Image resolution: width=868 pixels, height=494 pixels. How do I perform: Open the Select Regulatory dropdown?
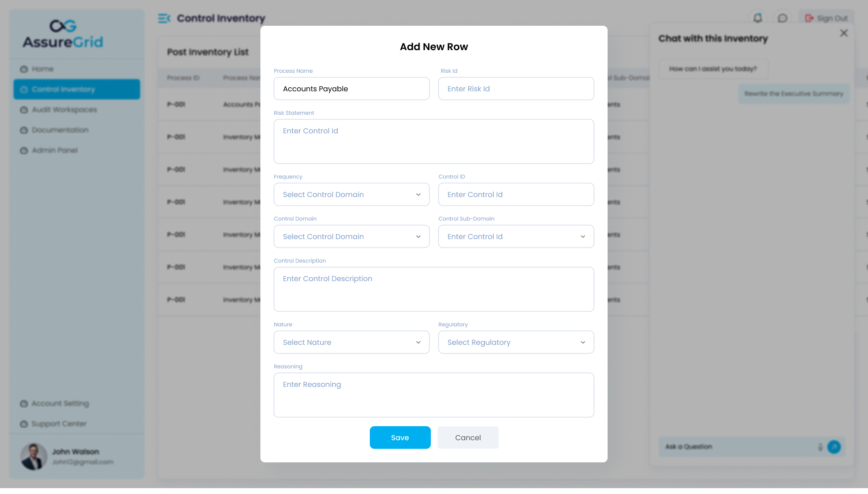pyautogui.click(x=516, y=342)
